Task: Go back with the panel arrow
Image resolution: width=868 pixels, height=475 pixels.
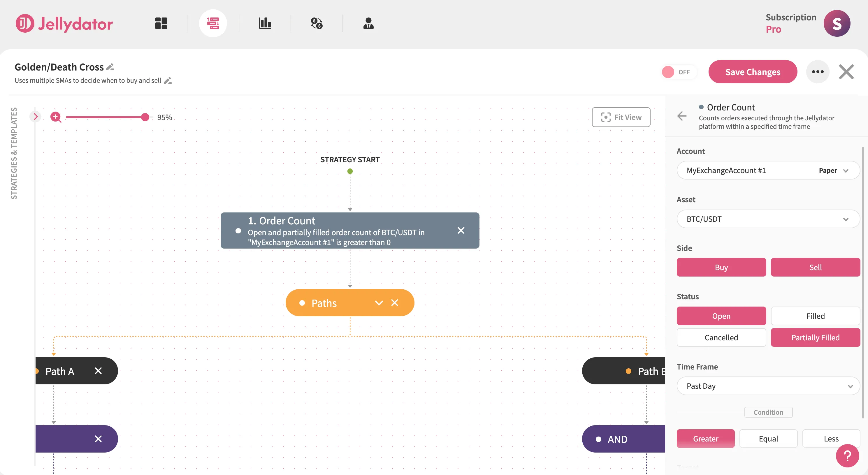Action: pyautogui.click(x=682, y=116)
